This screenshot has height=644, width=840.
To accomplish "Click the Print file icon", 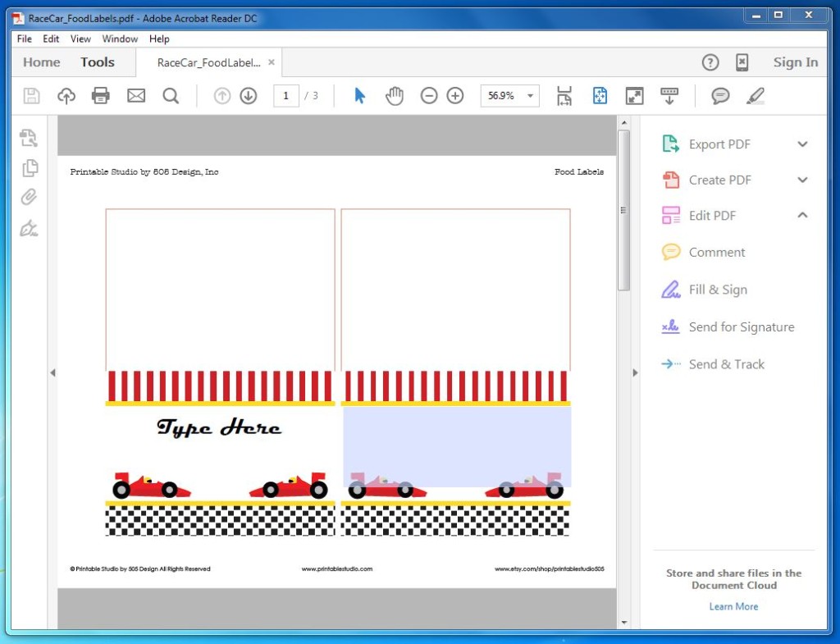I will [100, 96].
